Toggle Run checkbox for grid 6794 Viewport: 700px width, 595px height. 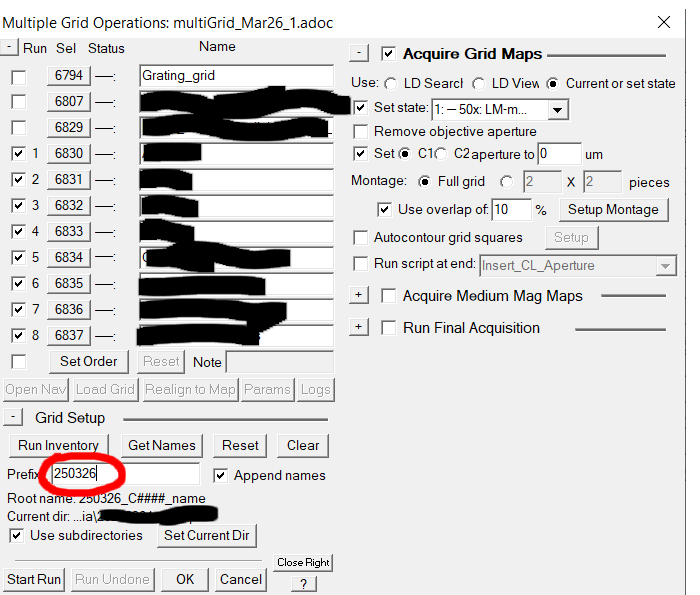18,77
